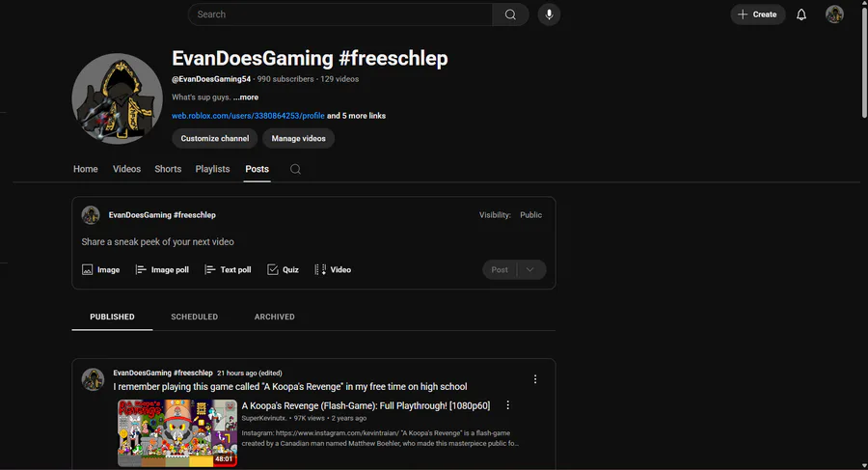Switch to SCHEDULED posts tab

tap(194, 317)
